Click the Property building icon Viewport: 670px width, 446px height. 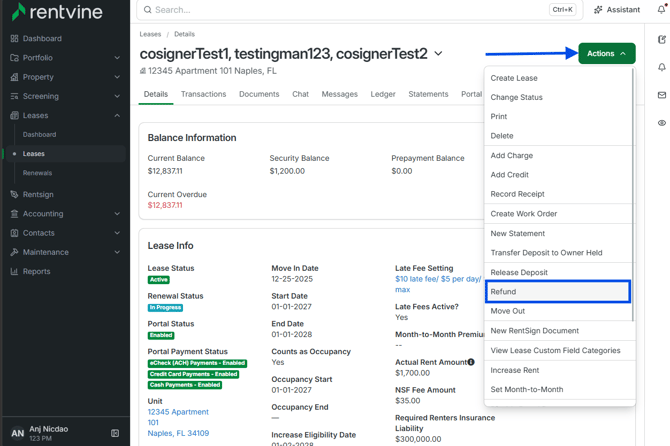pyautogui.click(x=15, y=77)
